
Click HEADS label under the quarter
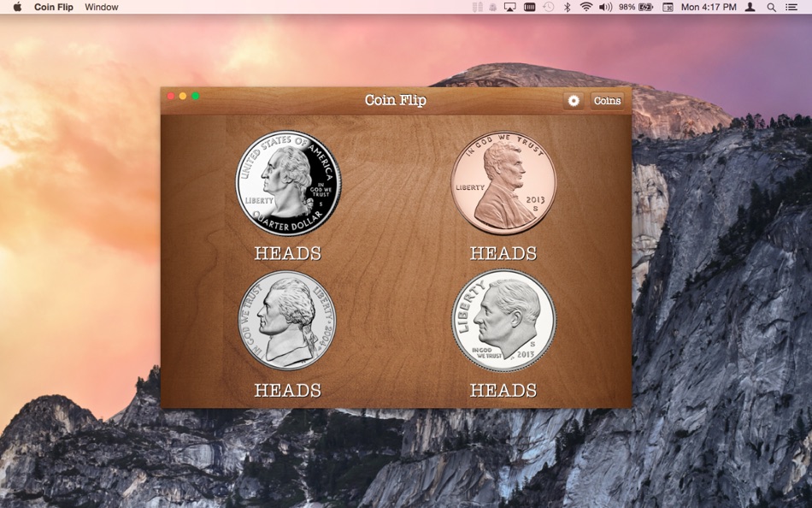(288, 253)
